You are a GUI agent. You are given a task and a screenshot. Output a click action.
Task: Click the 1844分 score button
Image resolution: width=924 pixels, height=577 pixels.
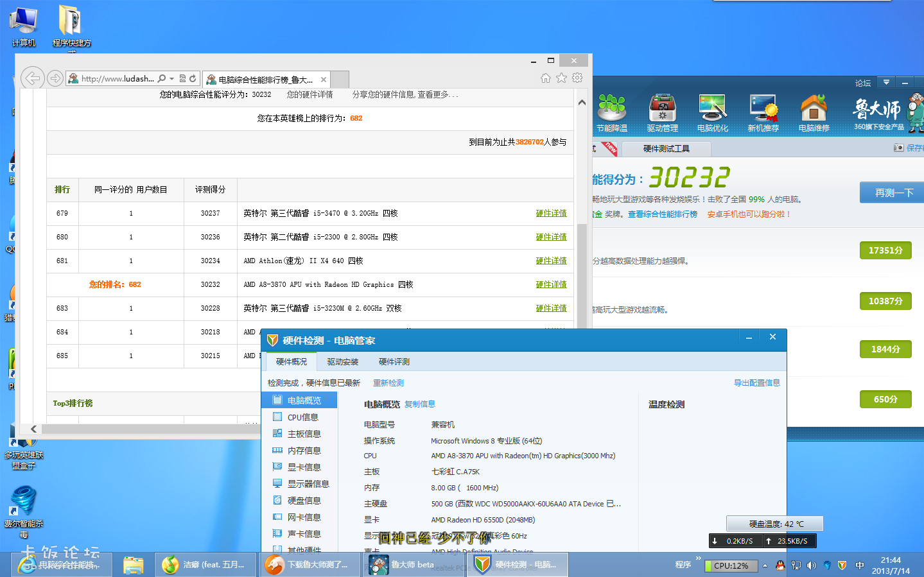click(885, 349)
